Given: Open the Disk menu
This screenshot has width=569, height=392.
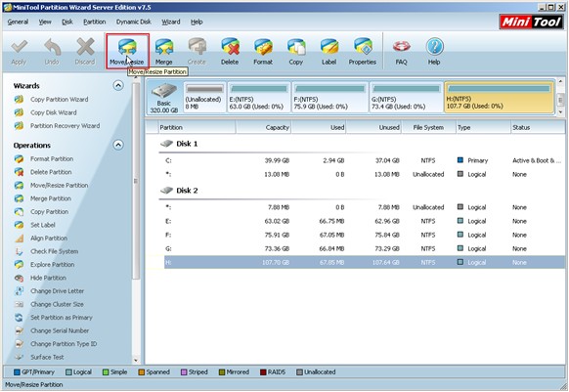Looking at the screenshot, I should click(x=67, y=22).
